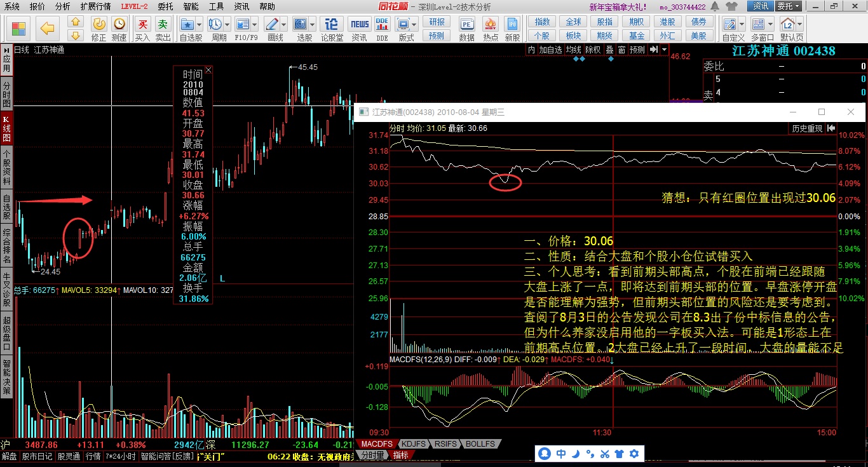Open the 资讯 NEWS icon
The height and width of the screenshot is (467, 868).
(x=360, y=24)
